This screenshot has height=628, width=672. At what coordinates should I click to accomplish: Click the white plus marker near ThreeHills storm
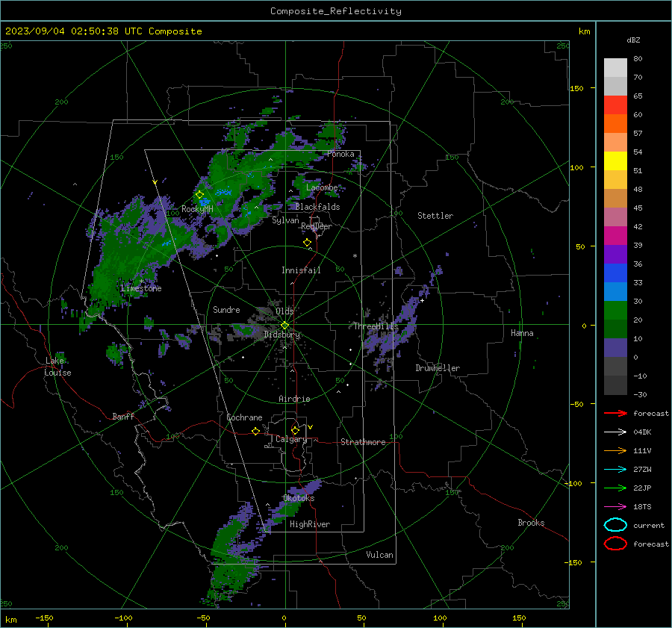pos(422,300)
